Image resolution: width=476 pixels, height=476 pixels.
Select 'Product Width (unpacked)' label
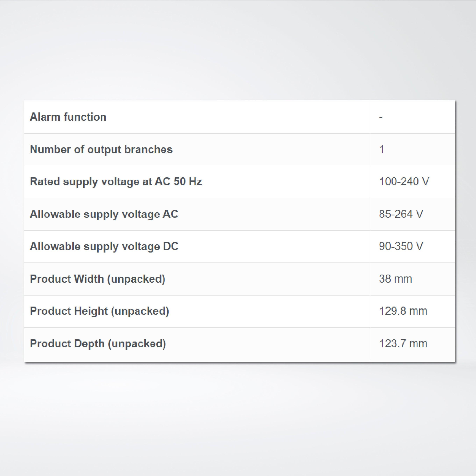coord(98,279)
